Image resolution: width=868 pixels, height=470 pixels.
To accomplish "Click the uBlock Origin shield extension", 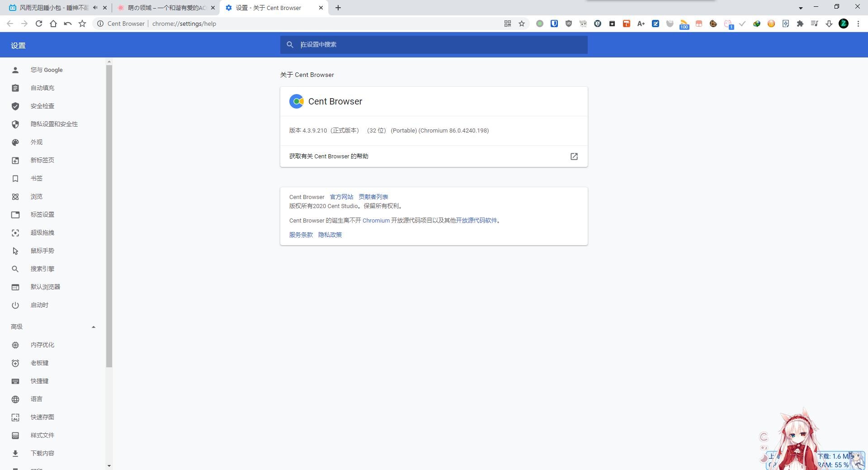I will (568, 24).
